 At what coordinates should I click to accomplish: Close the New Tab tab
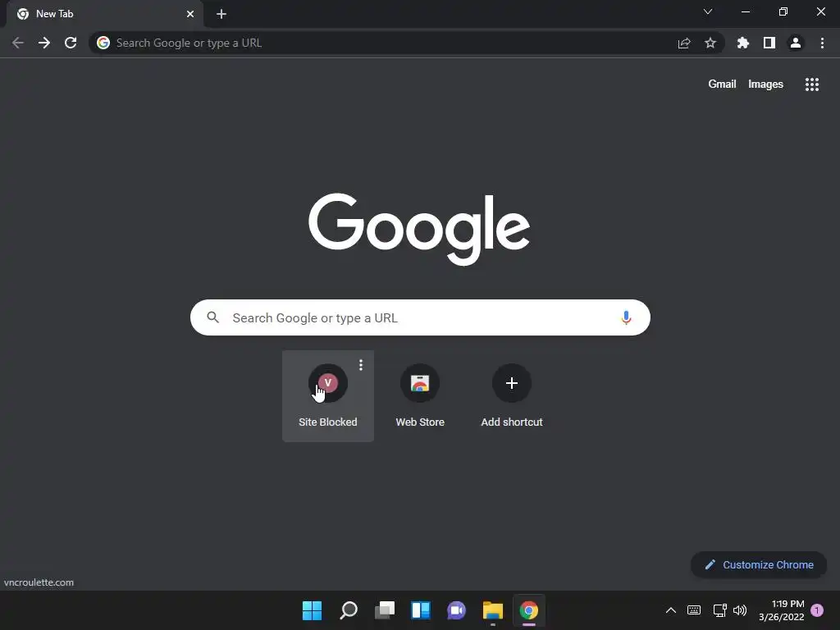click(x=190, y=14)
